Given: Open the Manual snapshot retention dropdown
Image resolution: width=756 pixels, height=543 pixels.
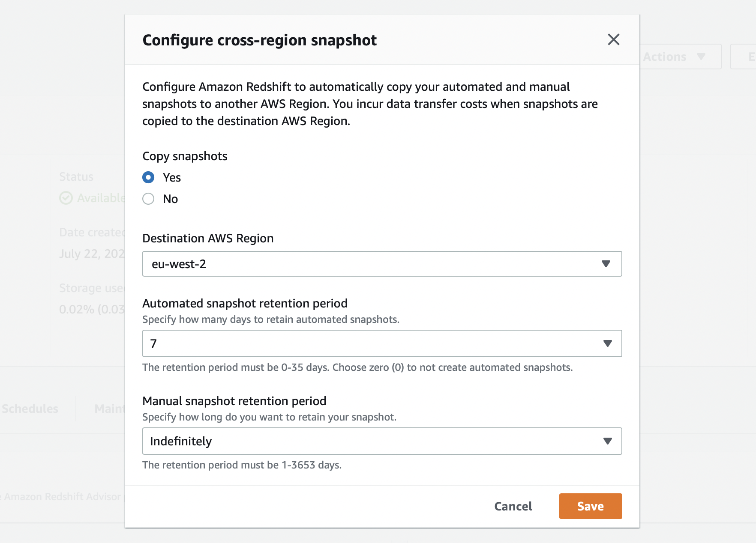Looking at the screenshot, I should click(x=382, y=441).
